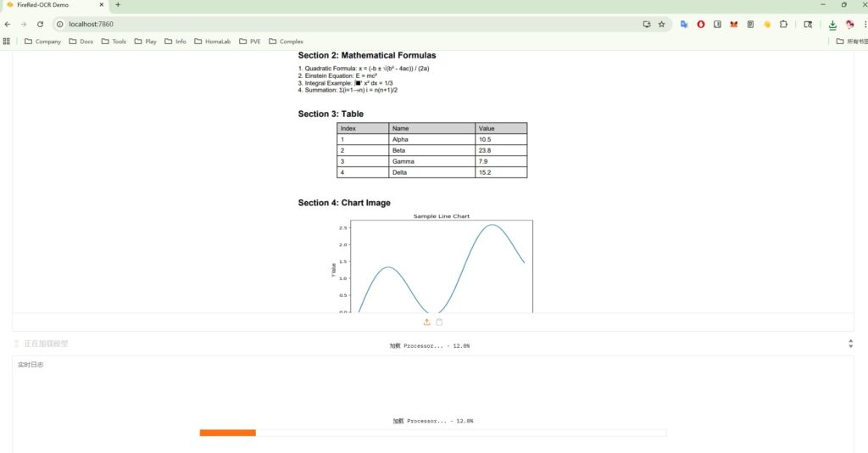Click the install app icon in address bar
Image resolution: width=868 pixels, height=453 pixels.
[x=646, y=25]
